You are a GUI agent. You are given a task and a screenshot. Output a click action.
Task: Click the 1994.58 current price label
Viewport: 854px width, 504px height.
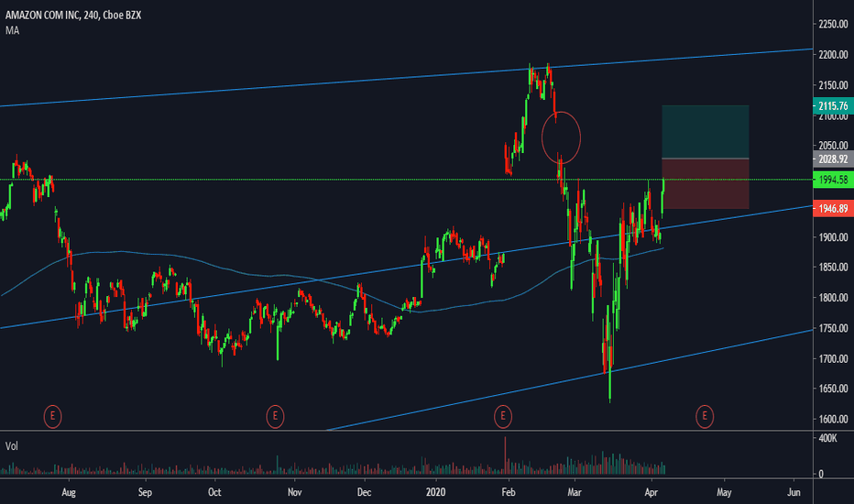click(833, 180)
